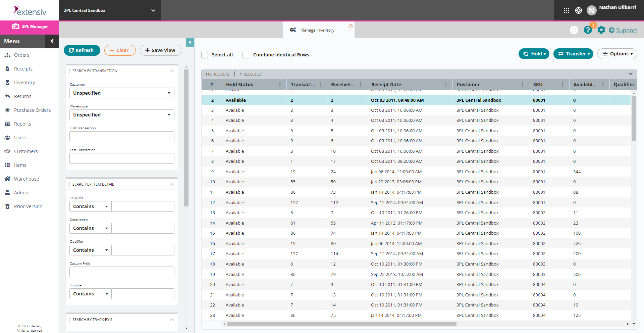This screenshot has height=333, width=644.
Task: Open the Customers section
Action: coord(25,151)
